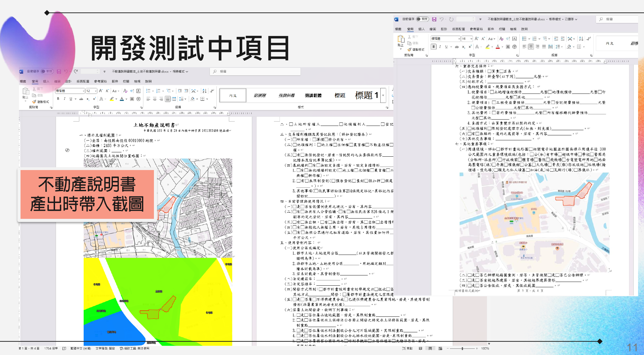Click the Sort A-Z icon in the left window ribbon
The height and width of the screenshot is (355, 644).
click(x=204, y=91)
